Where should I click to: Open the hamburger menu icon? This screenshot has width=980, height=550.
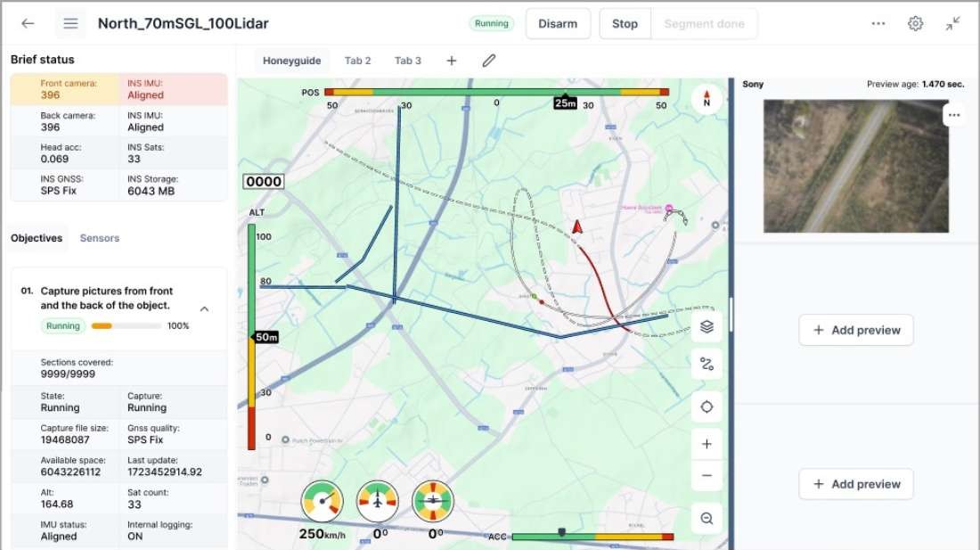tap(70, 24)
